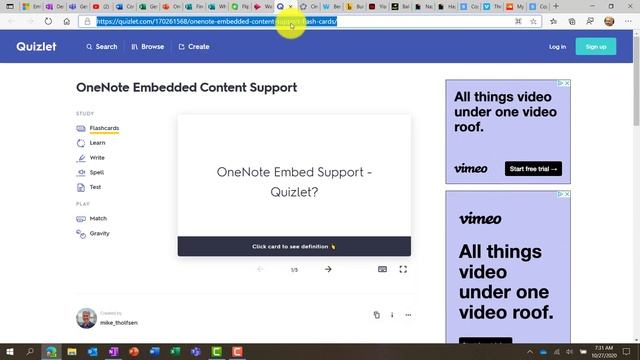Open PowerPoint from the taskbar
Screen dimensions: 640x360
coord(134,351)
